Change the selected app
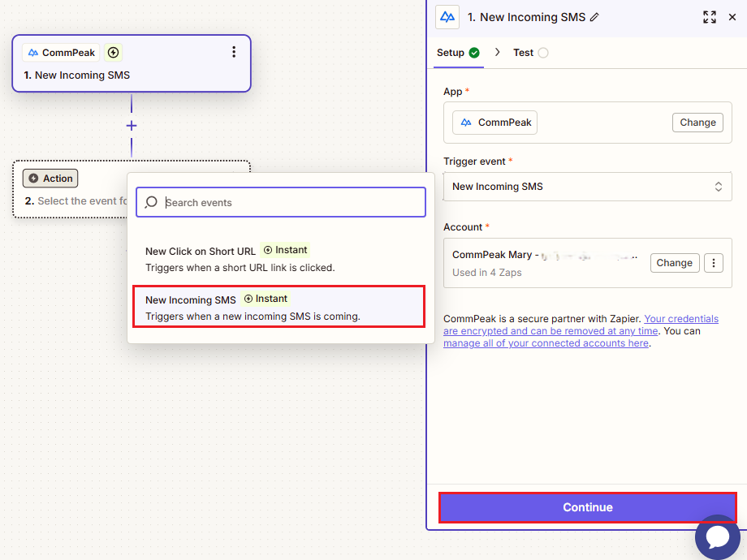The width and height of the screenshot is (747, 560). pos(697,123)
